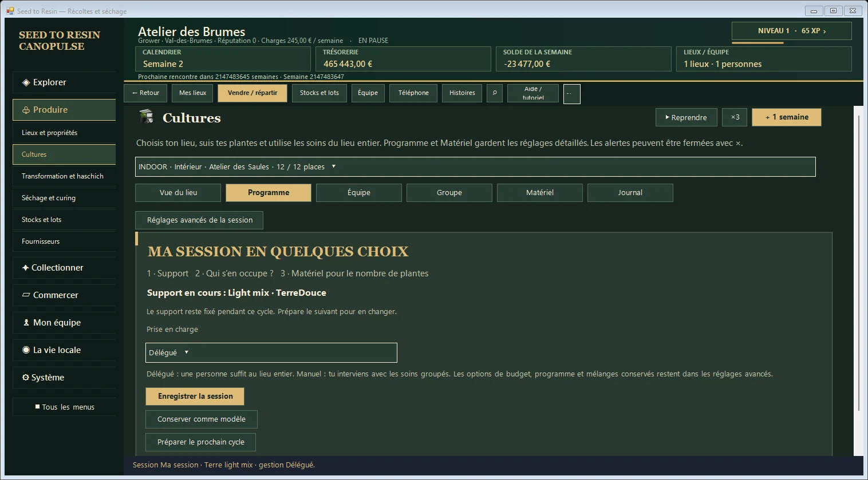
Task: Click Conserver comme modèle button
Action: [x=202, y=419]
